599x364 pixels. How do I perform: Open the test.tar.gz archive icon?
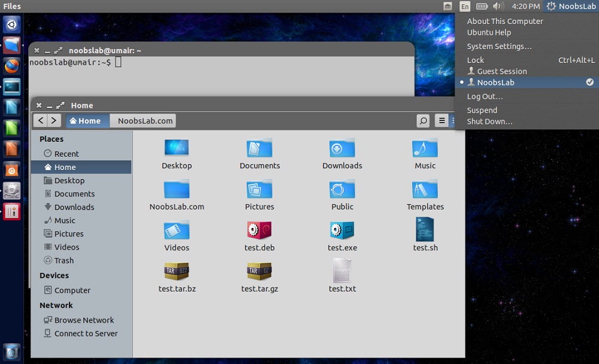point(259,271)
